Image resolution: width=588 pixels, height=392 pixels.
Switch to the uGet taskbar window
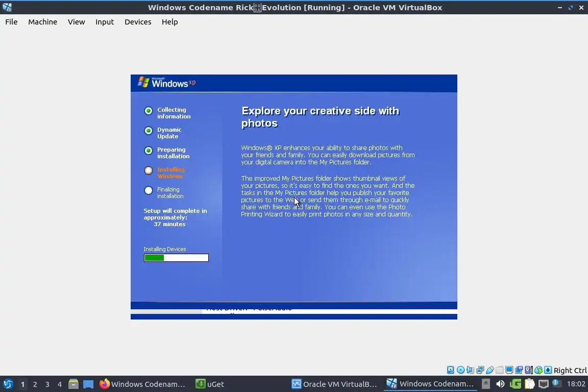tap(210, 384)
